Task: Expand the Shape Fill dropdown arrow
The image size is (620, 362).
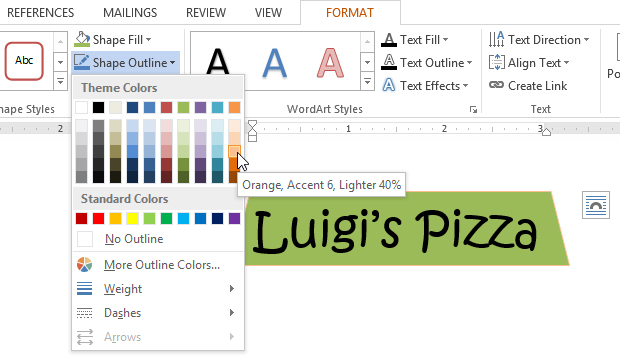Action: [148, 40]
